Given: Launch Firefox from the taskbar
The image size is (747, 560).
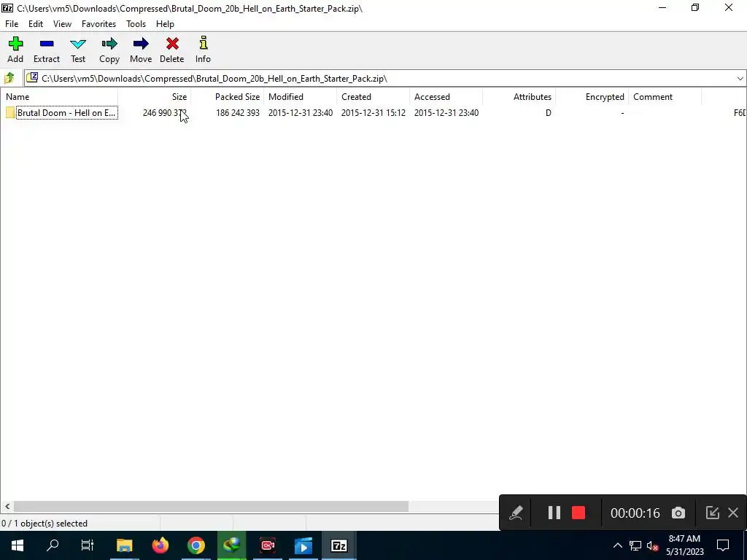Looking at the screenshot, I should coord(160,545).
